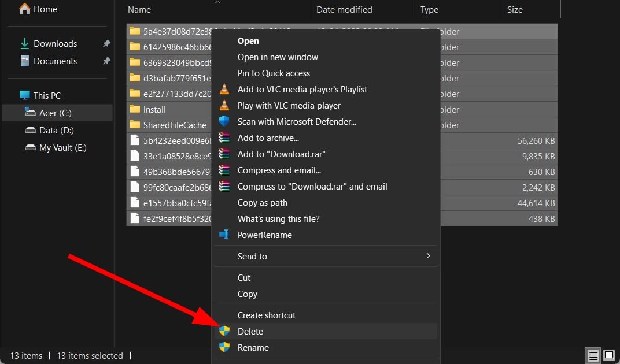Unpin Downloads using its pin icon

pos(106,43)
